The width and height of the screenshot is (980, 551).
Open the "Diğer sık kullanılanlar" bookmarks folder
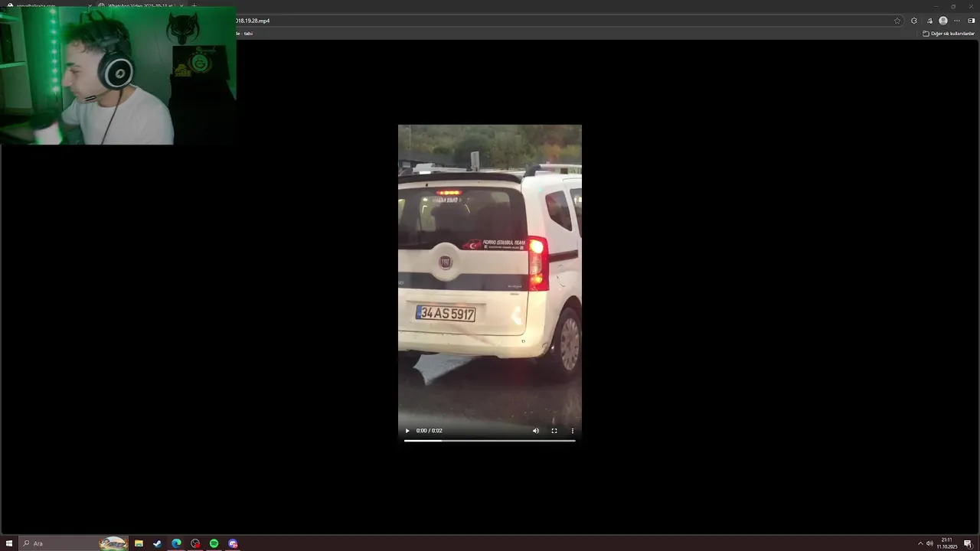coord(949,34)
